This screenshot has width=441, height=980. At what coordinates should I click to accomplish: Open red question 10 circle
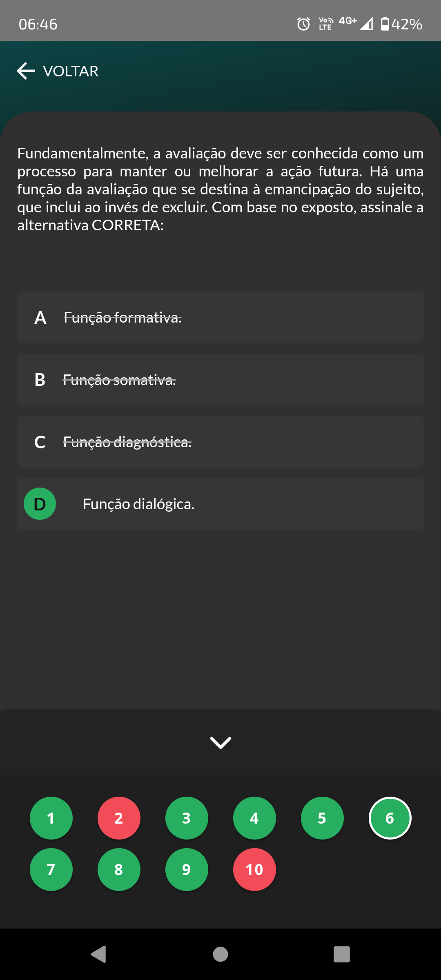point(254,869)
